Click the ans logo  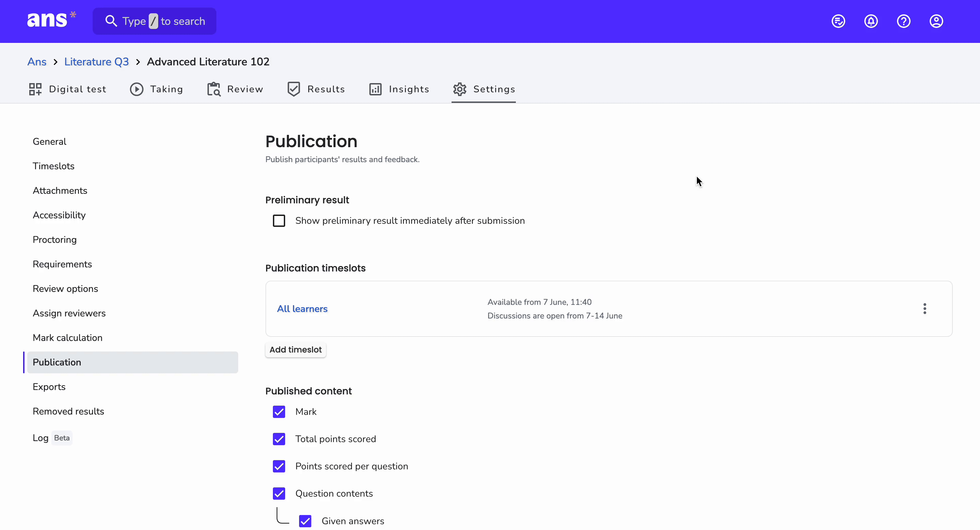(x=51, y=19)
